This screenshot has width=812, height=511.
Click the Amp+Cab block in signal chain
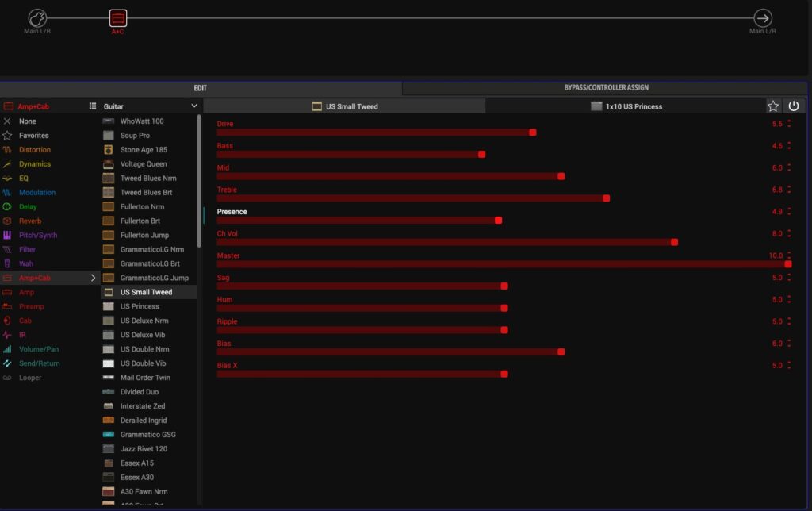click(x=117, y=18)
